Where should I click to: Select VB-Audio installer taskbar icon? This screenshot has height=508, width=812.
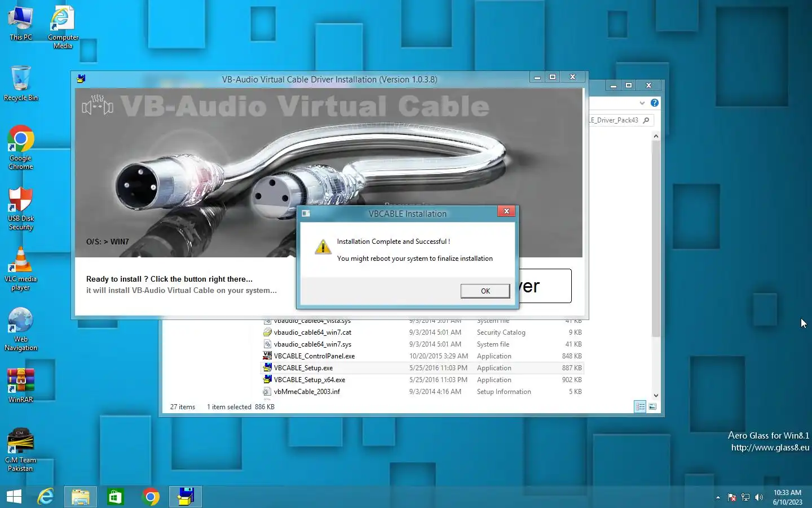click(x=186, y=497)
